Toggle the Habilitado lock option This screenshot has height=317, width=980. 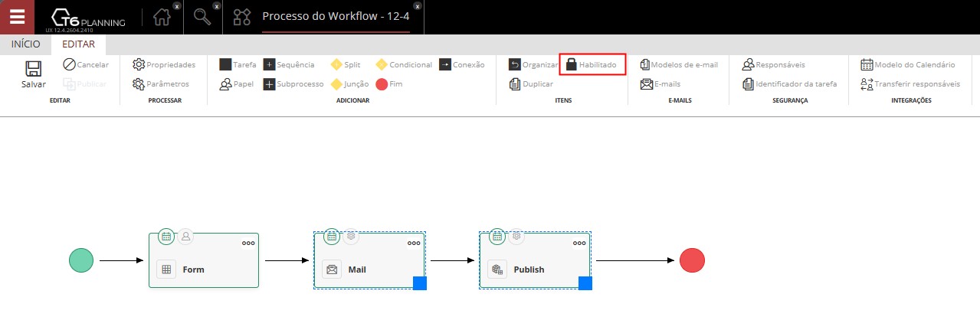pyautogui.click(x=592, y=65)
